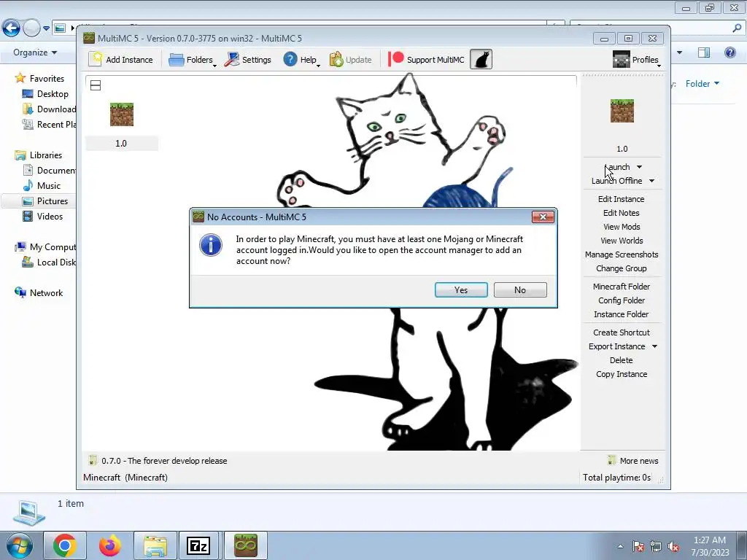Open the Minecraft Folder link

click(622, 286)
